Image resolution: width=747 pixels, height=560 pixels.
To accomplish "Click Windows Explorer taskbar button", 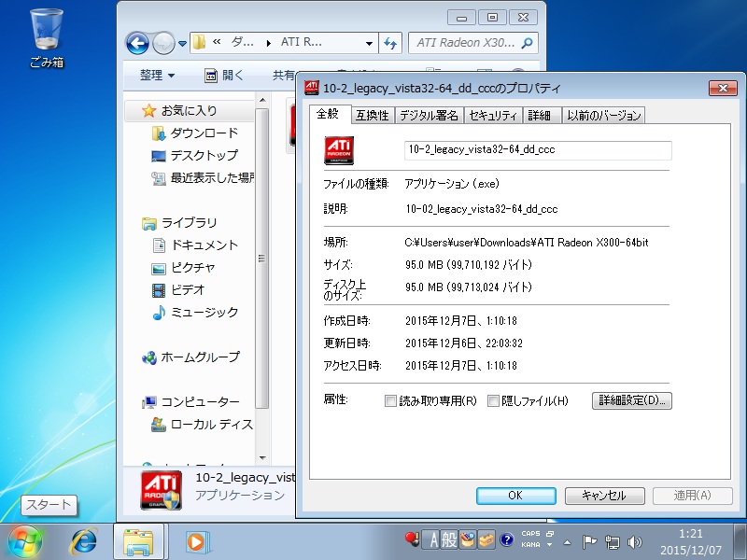I will [138, 541].
